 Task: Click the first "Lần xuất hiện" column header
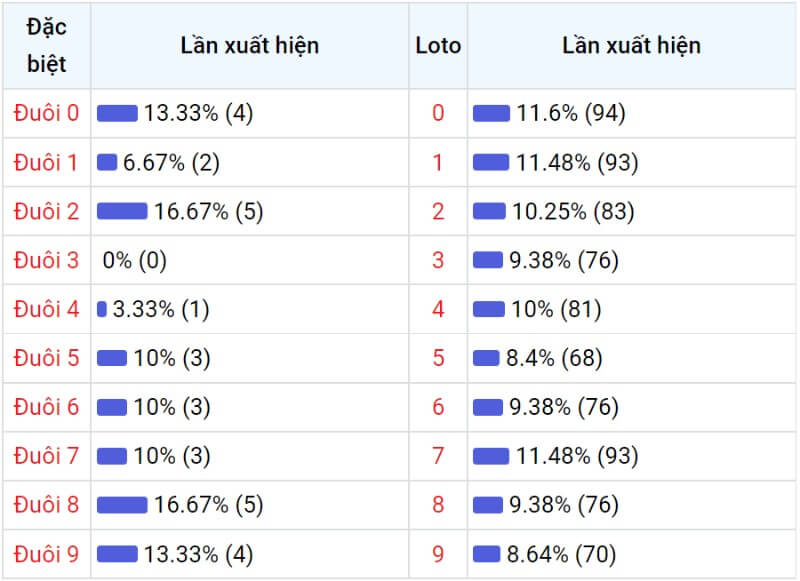point(249,45)
